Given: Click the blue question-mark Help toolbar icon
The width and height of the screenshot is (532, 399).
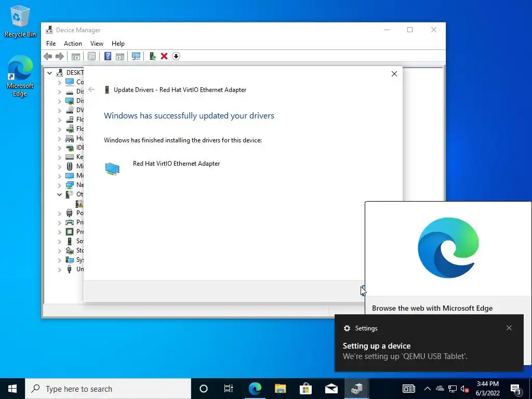Looking at the screenshot, I should click(108, 56).
